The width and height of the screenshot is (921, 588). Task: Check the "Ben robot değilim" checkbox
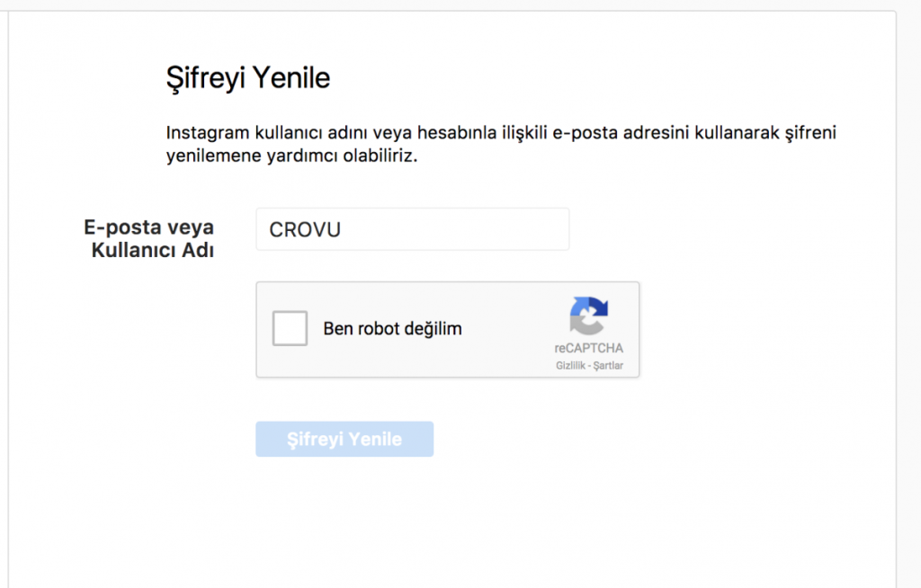tap(290, 328)
